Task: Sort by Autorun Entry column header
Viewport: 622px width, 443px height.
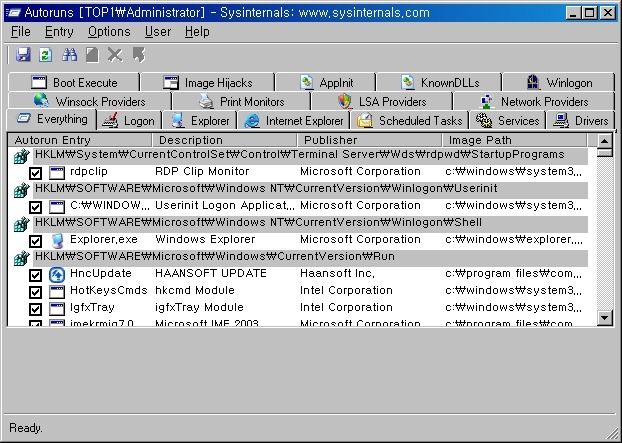Action: [80, 140]
